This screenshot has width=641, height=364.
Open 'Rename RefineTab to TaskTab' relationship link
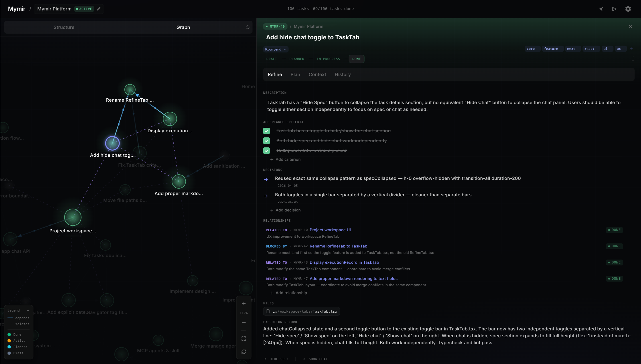point(338,246)
